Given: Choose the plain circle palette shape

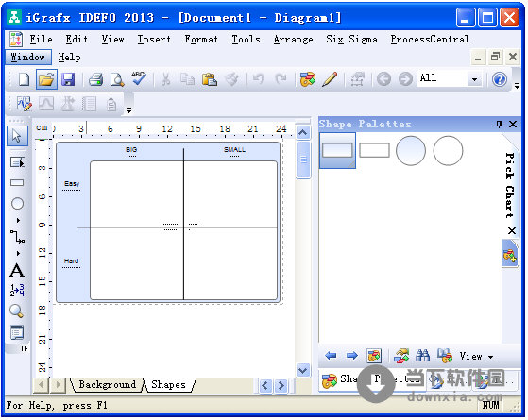Looking at the screenshot, I should pyautogui.click(x=448, y=150).
